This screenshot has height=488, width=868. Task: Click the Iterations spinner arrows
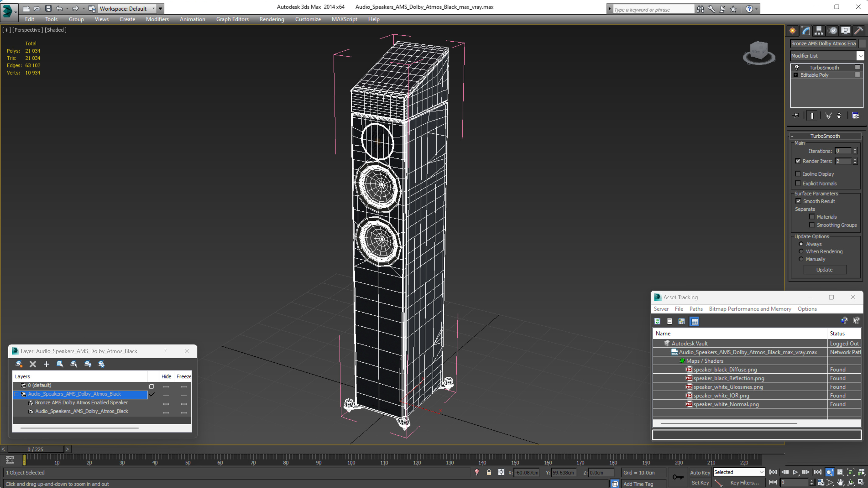point(855,151)
